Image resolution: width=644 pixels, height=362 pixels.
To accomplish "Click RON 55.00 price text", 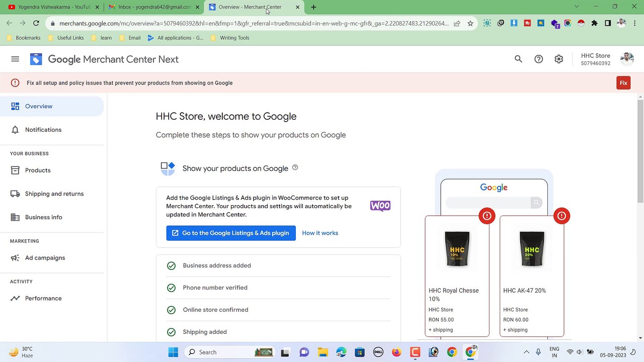I will [441, 320].
